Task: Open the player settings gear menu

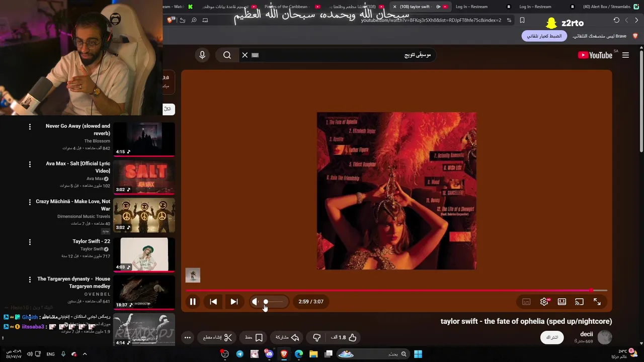Action: (544, 302)
